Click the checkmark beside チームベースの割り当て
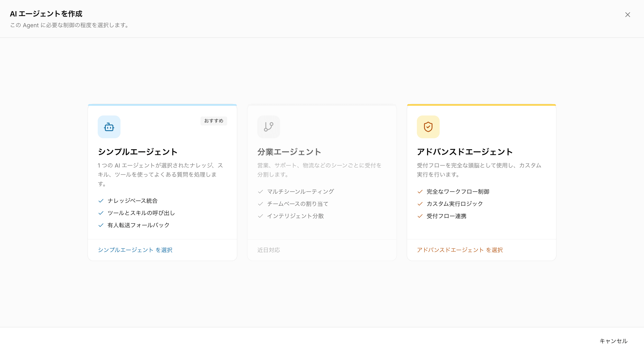The height and width of the screenshot is (355, 644). (x=260, y=204)
